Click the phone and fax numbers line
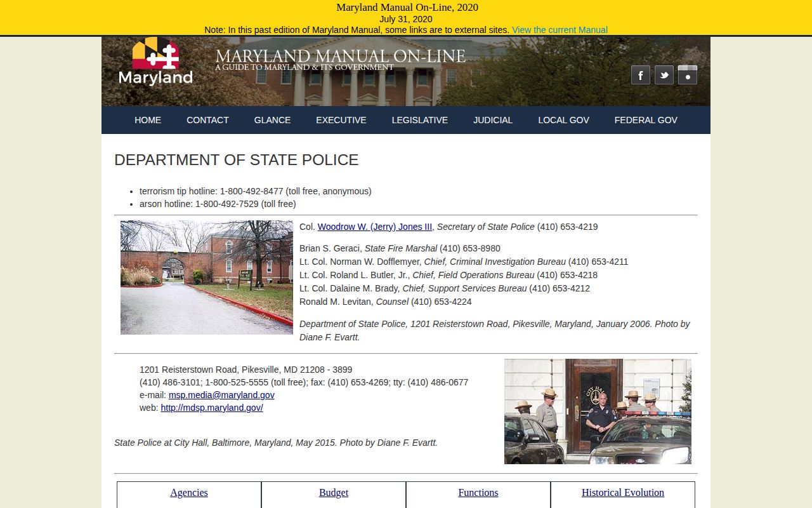The image size is (812, 508). point(304,382)
